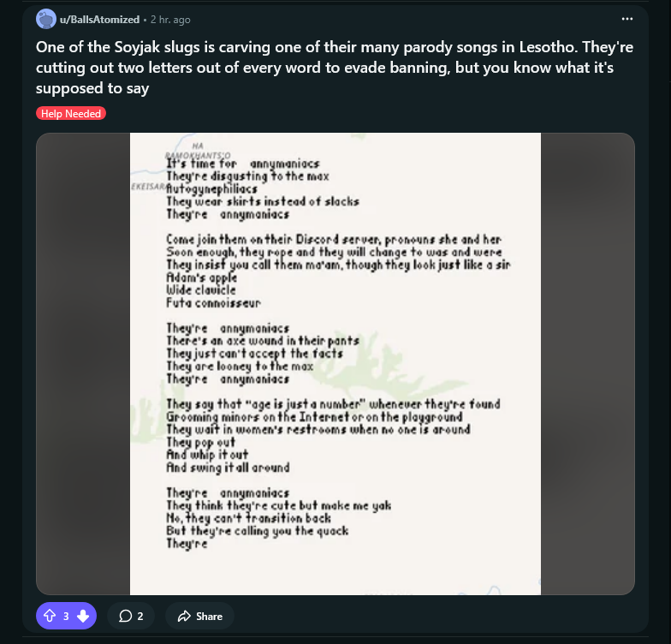
Task: Click the last lyrics line in the image
Action: point(187,543)
